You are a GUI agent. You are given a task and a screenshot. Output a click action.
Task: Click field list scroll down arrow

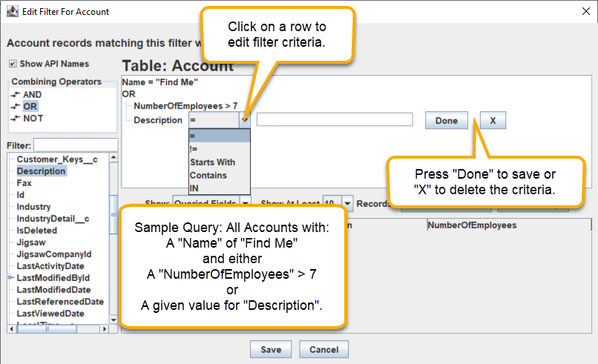pos(114,320)
